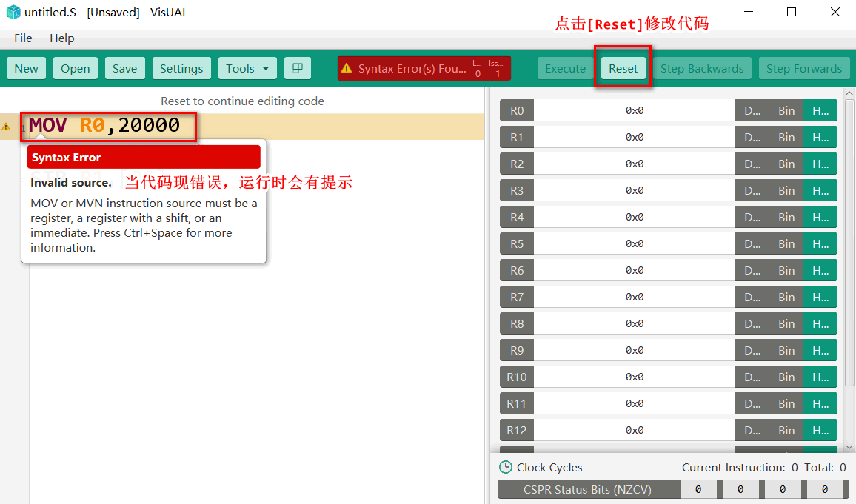Click 'Reset to continue editing code' message

coord(242,101)
